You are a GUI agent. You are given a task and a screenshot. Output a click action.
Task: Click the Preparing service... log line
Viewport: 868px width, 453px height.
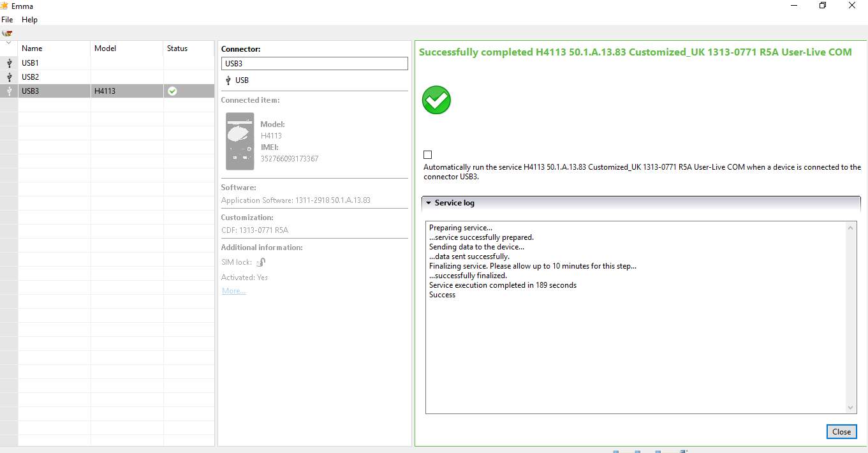click(460, 228)
